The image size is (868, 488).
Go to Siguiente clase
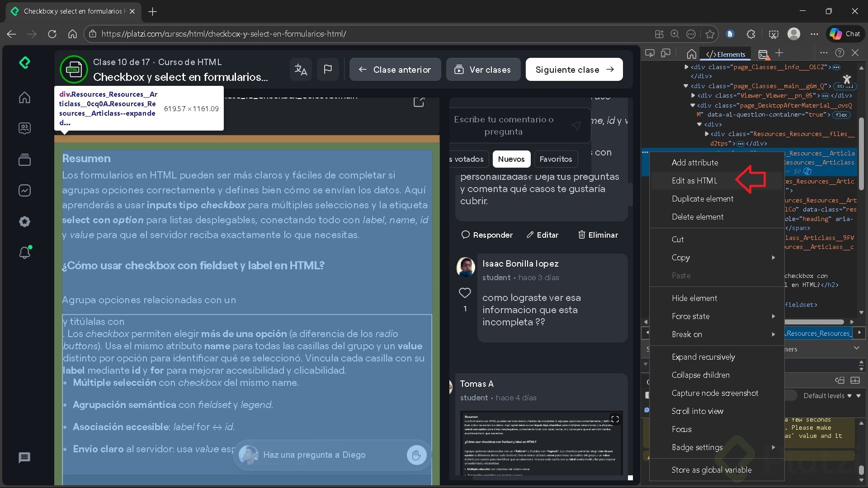click(574, 70)
